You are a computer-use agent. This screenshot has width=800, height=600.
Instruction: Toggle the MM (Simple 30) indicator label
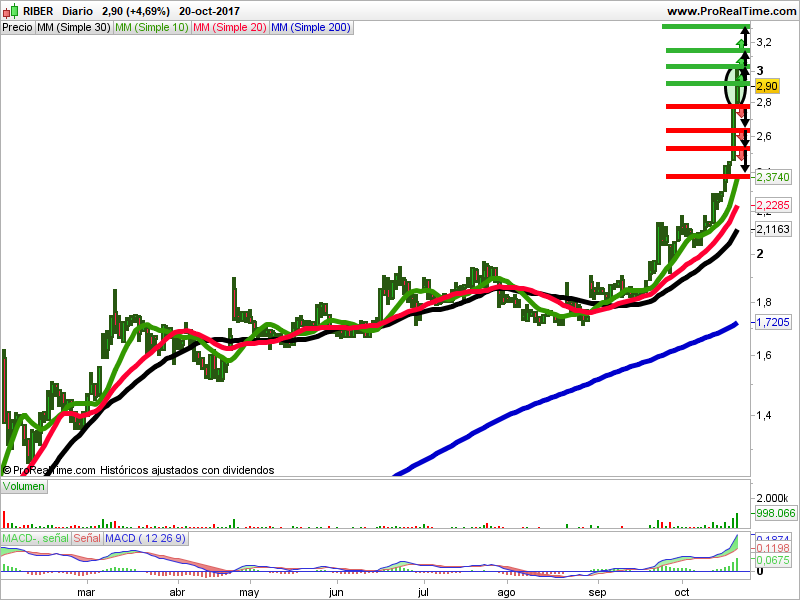73,28
